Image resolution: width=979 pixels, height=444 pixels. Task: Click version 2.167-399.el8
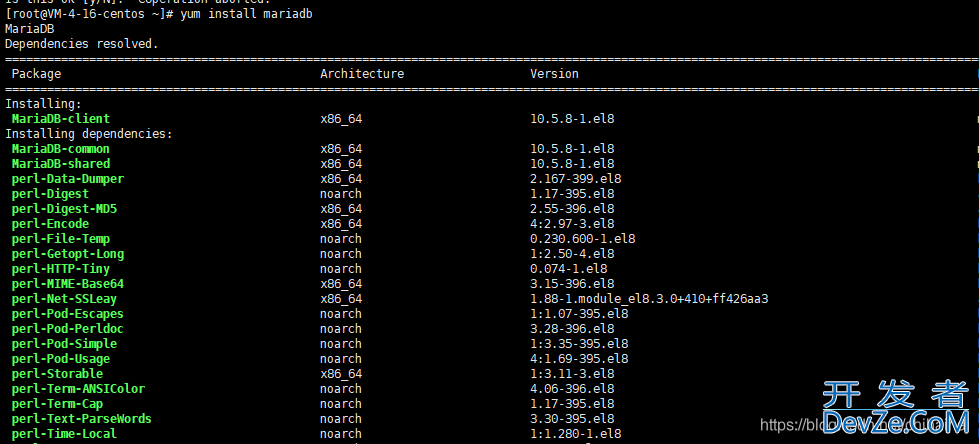click(576, 179)
